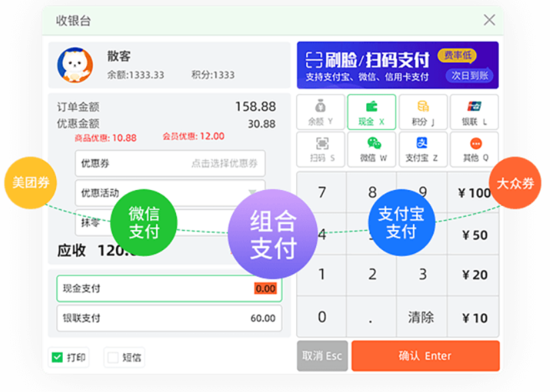This screenshot has width=553, height=392.
Task: Close the 收银台 dialog
Action: click(x=489, y=20)
